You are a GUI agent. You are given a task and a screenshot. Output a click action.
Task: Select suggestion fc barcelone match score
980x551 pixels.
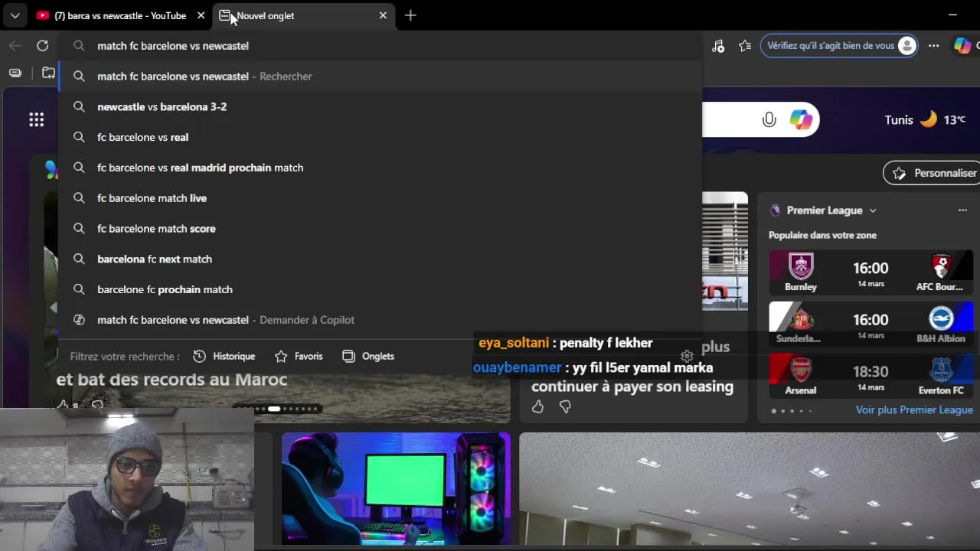click(381, 229)
